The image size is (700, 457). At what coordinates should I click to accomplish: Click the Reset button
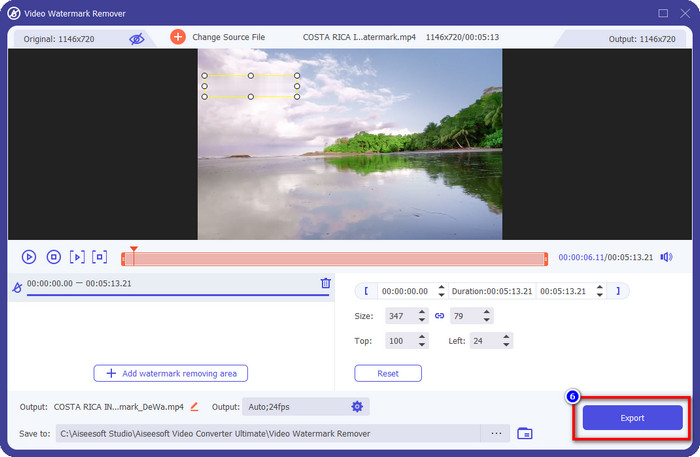click(x=388, y=374)
